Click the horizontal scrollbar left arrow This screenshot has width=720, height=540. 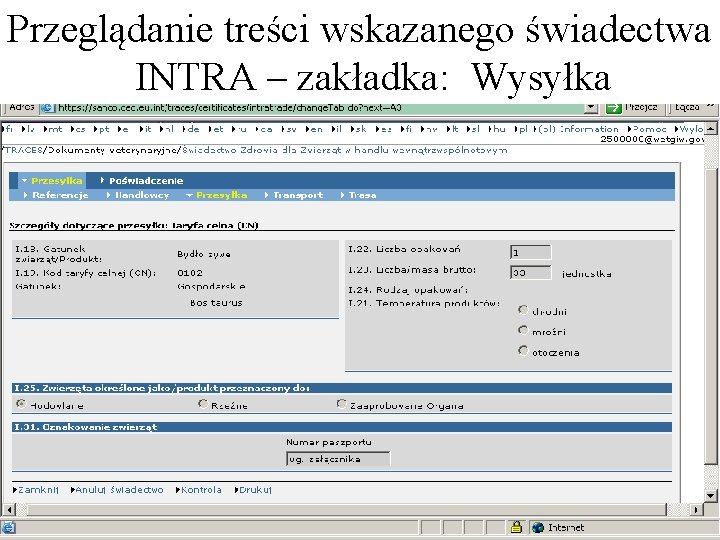point(10,509)
